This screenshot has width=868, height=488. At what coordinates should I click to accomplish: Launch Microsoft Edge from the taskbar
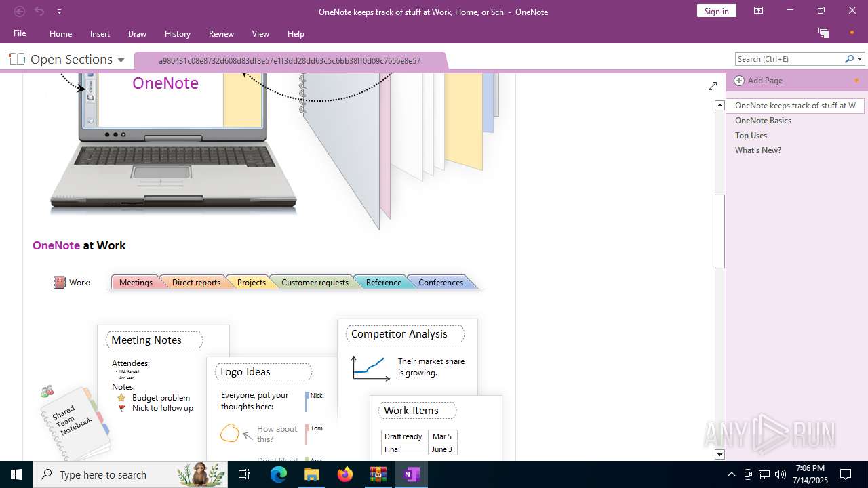(x=279, y=474)
